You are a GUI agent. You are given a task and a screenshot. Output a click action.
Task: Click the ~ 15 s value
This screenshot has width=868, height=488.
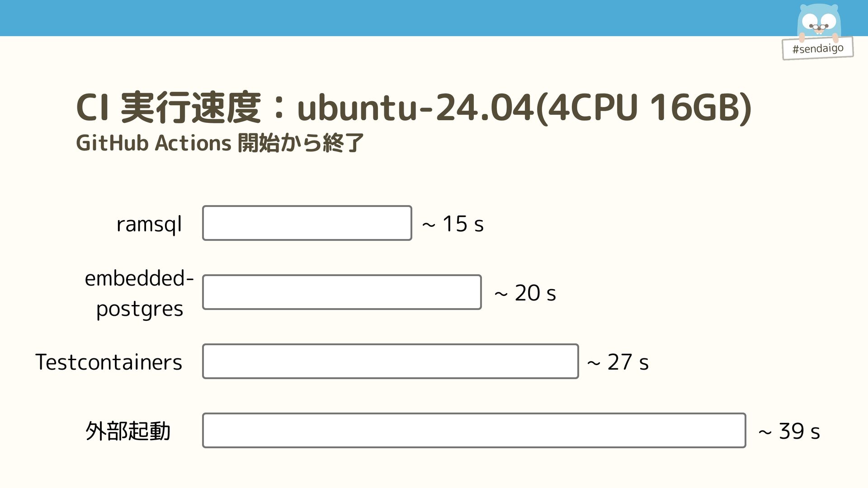pos(453,224)
